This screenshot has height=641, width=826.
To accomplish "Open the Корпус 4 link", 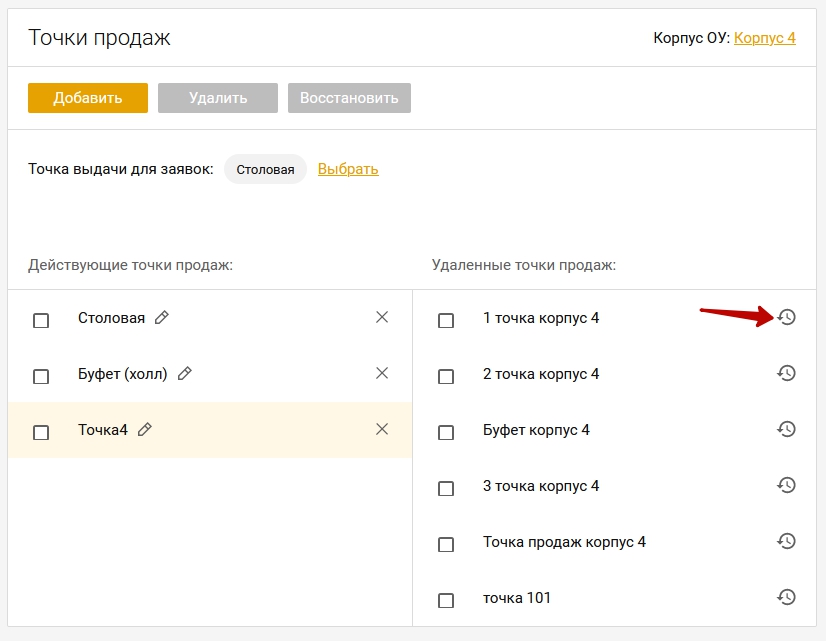I will 764,38.
